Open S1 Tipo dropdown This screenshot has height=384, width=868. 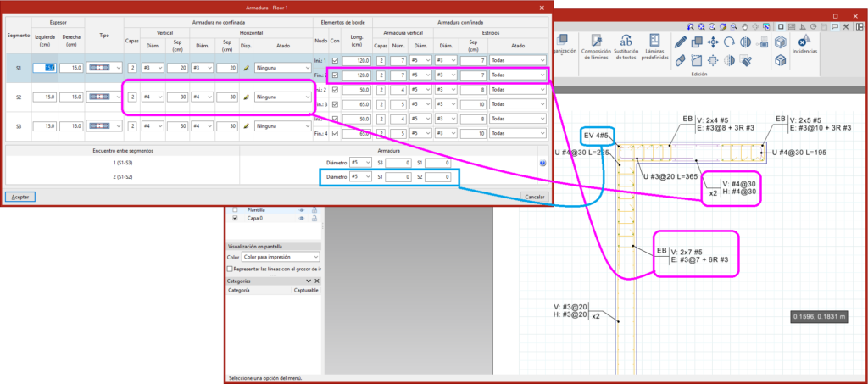[x=104, y=68]
